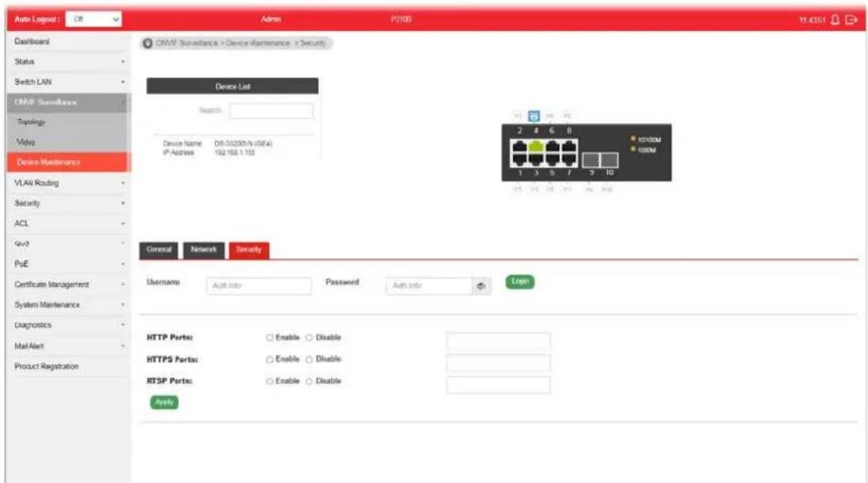Click the green Apply button

click(x=164, y=402)
